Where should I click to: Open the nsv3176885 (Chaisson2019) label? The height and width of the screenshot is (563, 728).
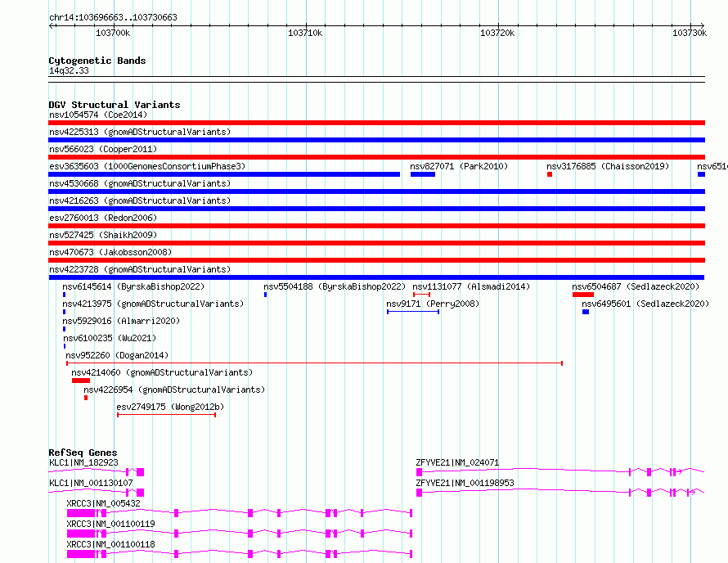(x=608, y=166)
